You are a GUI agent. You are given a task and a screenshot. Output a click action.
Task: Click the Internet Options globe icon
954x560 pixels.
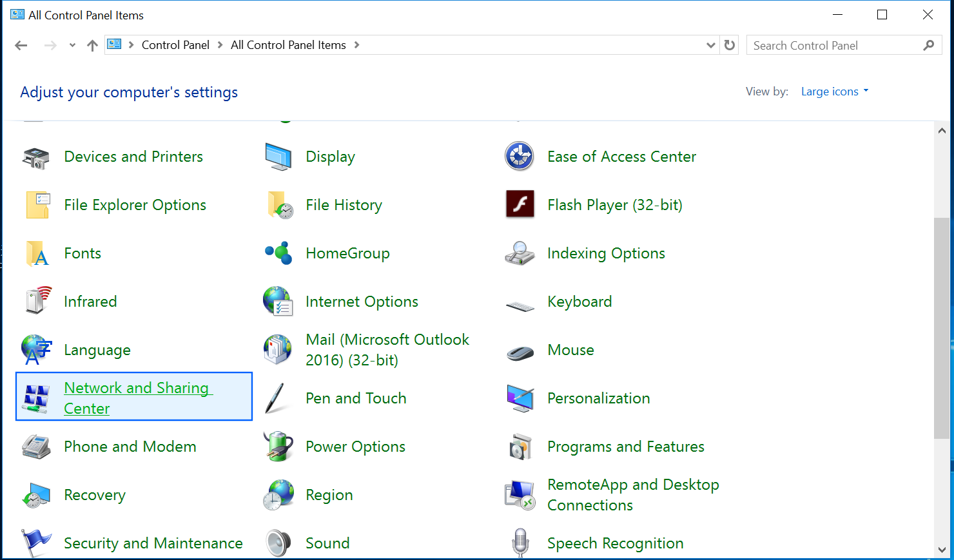point(278,302)
